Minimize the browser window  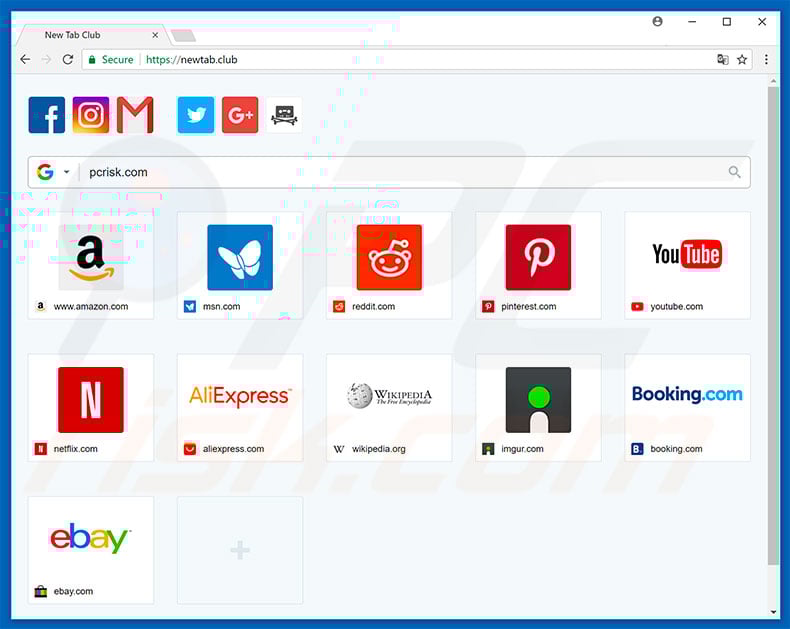coord(692,22)
